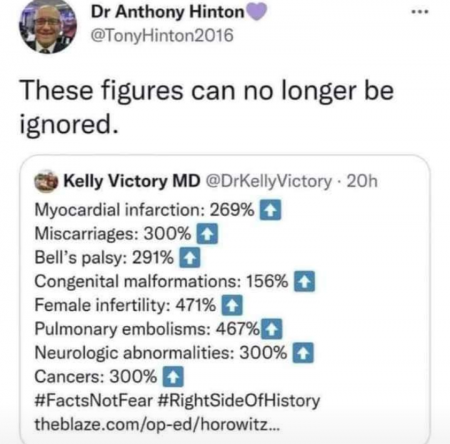The height and width of the screenshot is (444, 450).
Task: Click up-arrow emoji after Miscarriages 300%
Action: pyautogui.click(x=207, y=234)
